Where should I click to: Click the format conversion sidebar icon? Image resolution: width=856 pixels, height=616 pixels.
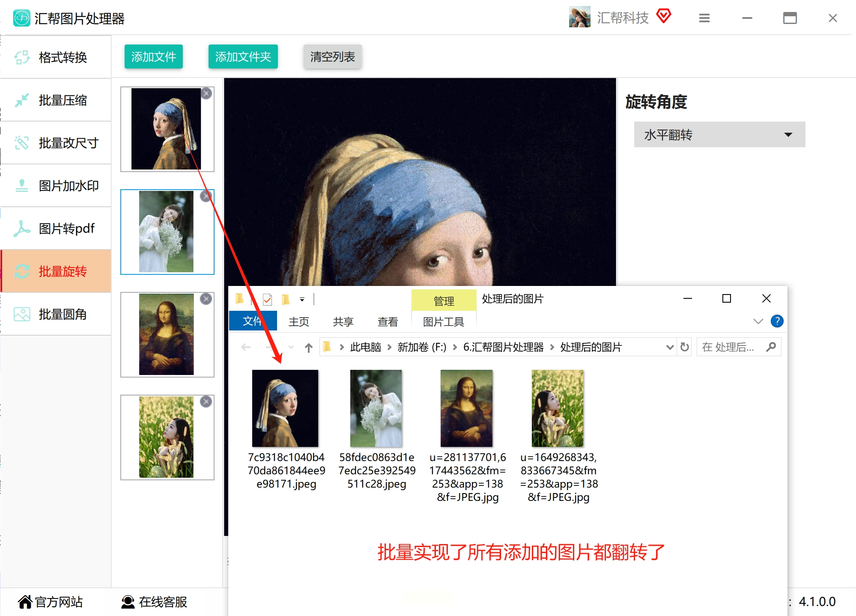coord(22,57)
